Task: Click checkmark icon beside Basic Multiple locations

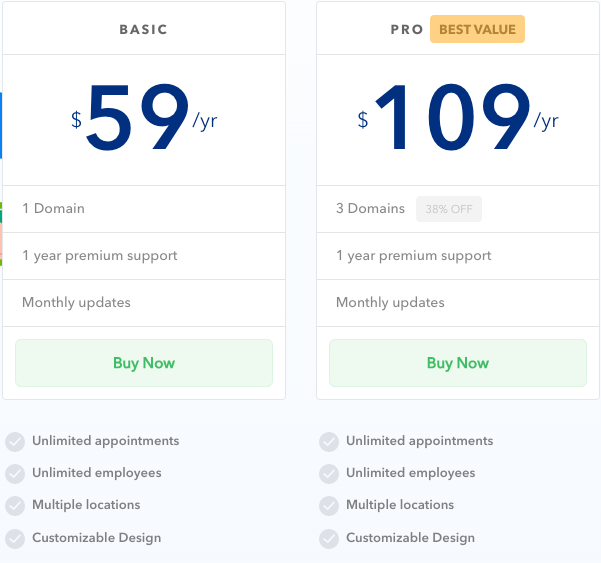Action: [15, 506]
